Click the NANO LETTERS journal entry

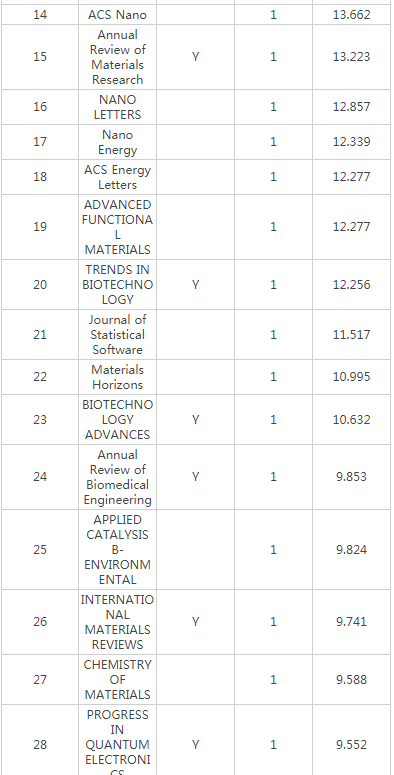pyautogui.click(x=117, y=107)
